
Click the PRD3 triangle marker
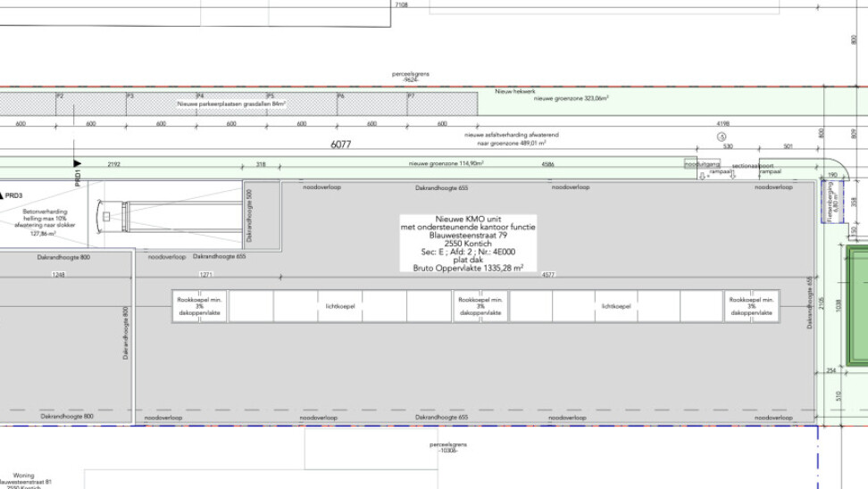point(4,195)
